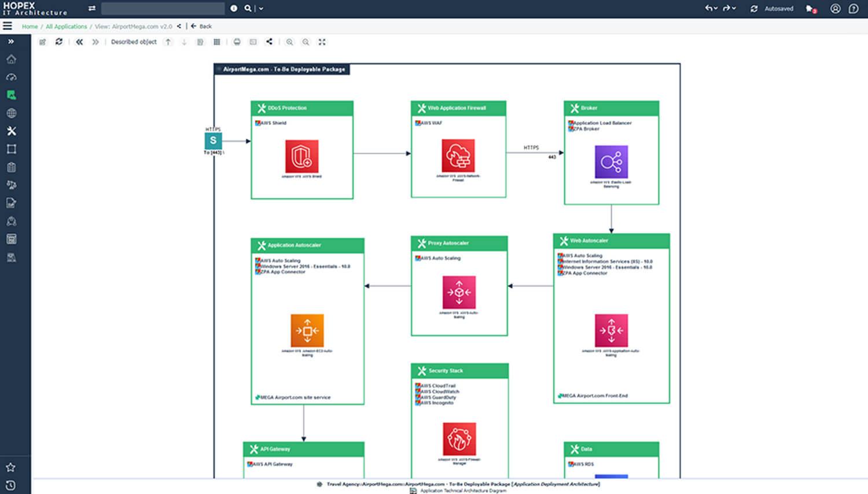868x494 pixels.
Task: Click the fit-to-screen expand icon
Action: click(322, 42)
